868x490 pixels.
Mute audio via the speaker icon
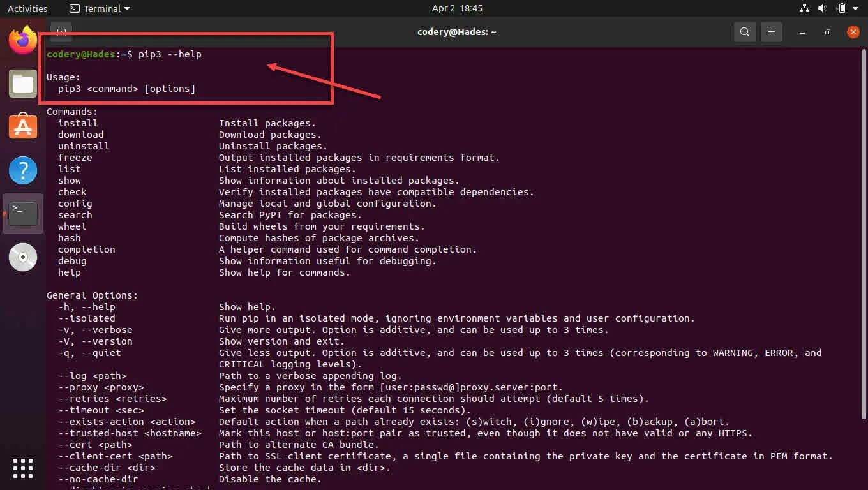pyautogui.click(x=822, y=8)
